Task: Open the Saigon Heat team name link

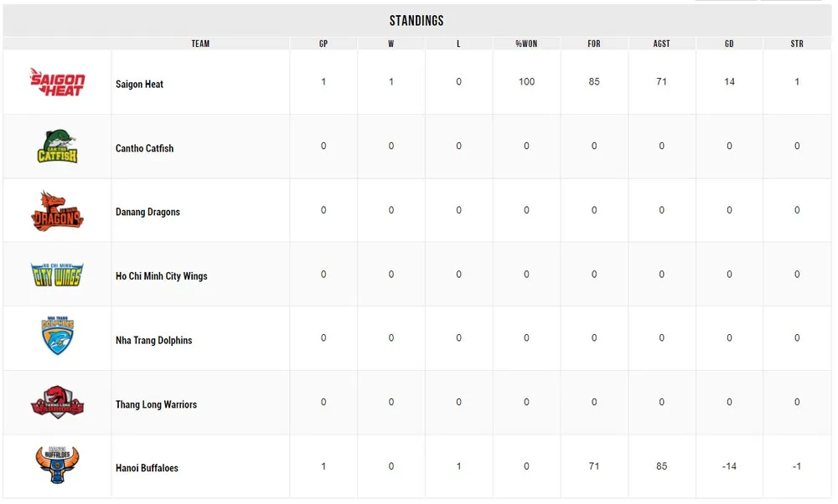Action: pyautogui.click(x=139, y=85)
